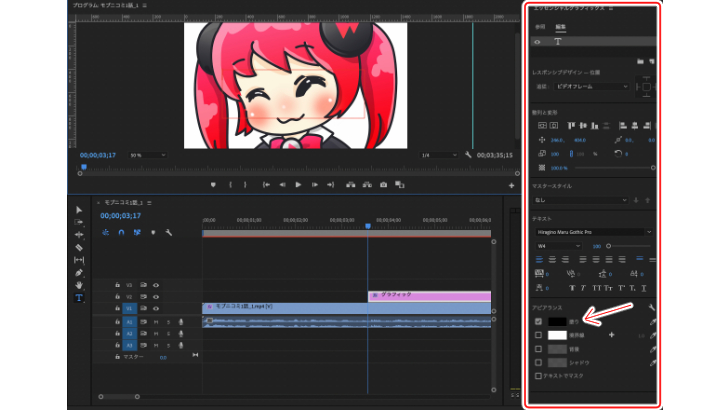Toggle text layer visibility eye in Essential Graphics
Viewport: 728px width, 410px height.
tap(538, 42)
